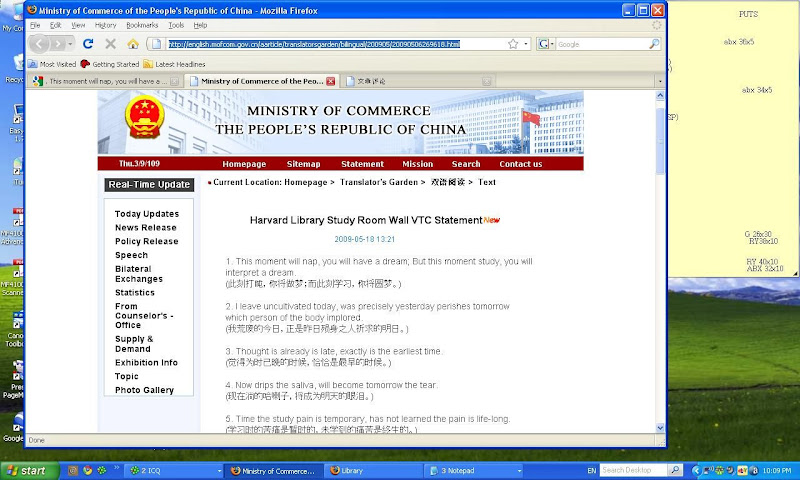Image resolution: width=800 pixels, height=480 pixels.
Task: Open Today Updates in the sidebar
Action: tap(146, 214)
